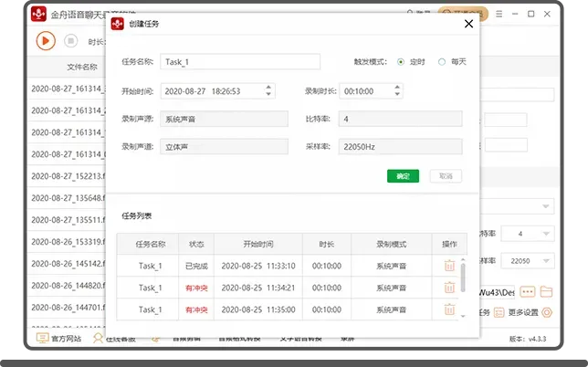Click the main window app logo
588x367 pixels.
tap(38, 14)
